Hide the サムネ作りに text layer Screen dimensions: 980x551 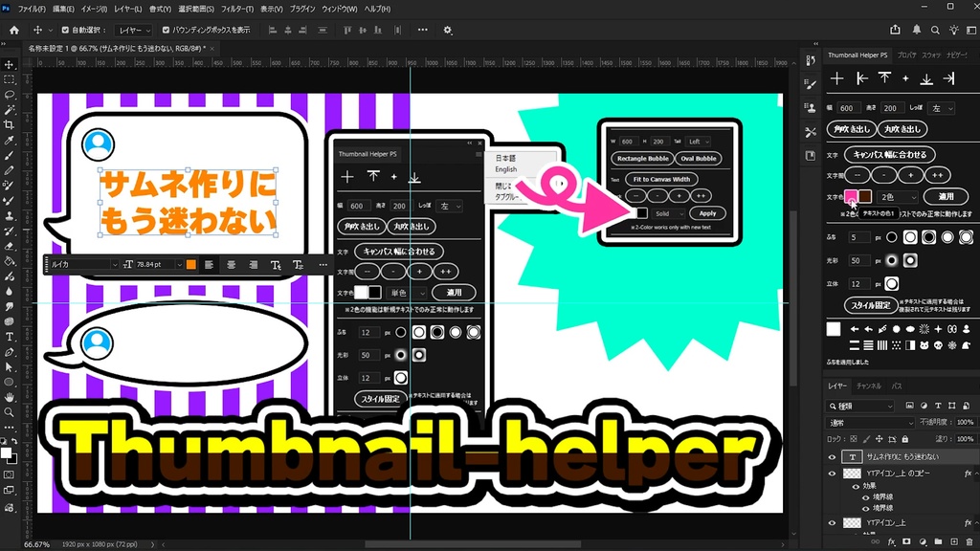832,456
